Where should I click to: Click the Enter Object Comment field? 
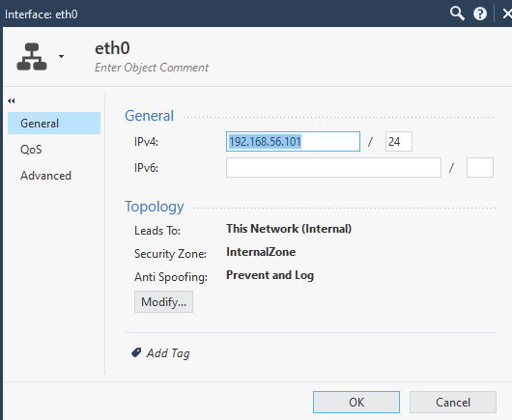152,68
